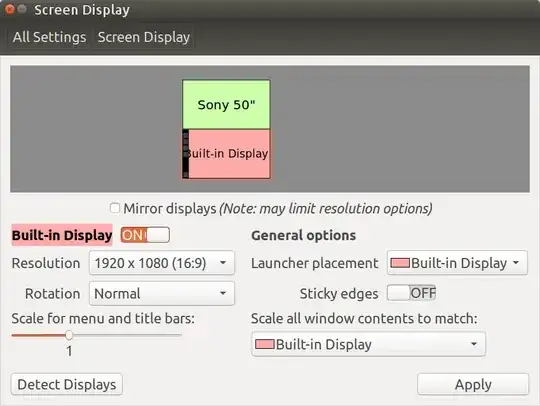The image size is (540, 406).
Task: Toggle the Sticky edges switch
Action: pos(412,293)
